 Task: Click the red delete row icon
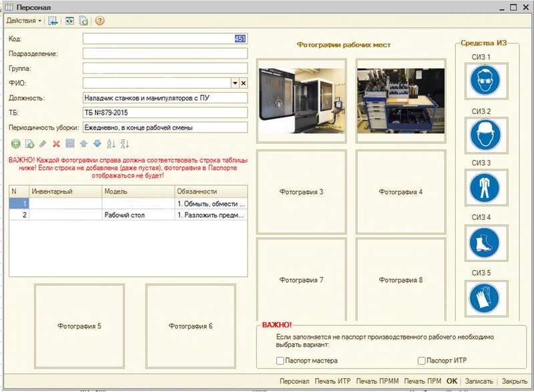click(x=56, y=143)
